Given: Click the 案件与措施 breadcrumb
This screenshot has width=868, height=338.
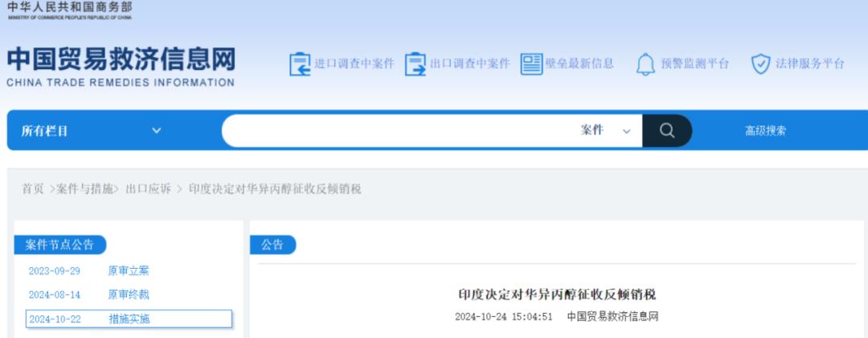Looking at the screenshot, I should [84, 189].
